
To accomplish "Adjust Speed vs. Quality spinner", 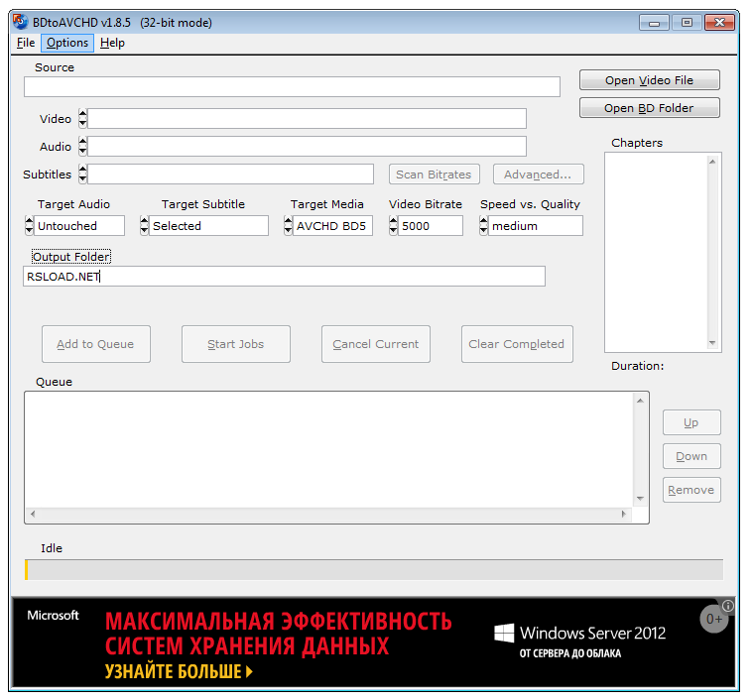I will 483,225.
